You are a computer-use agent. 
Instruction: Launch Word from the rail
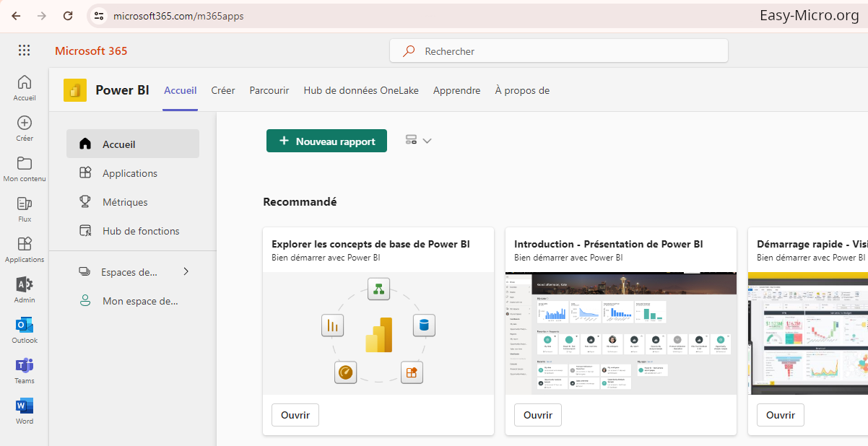(x=25, y=411)
